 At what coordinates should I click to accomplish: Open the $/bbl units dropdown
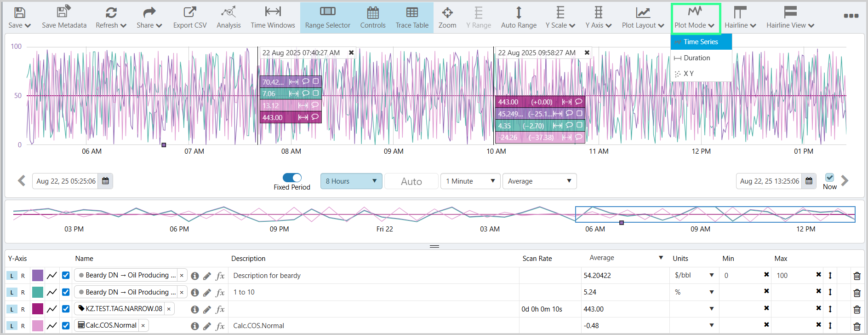pos(694,276)
